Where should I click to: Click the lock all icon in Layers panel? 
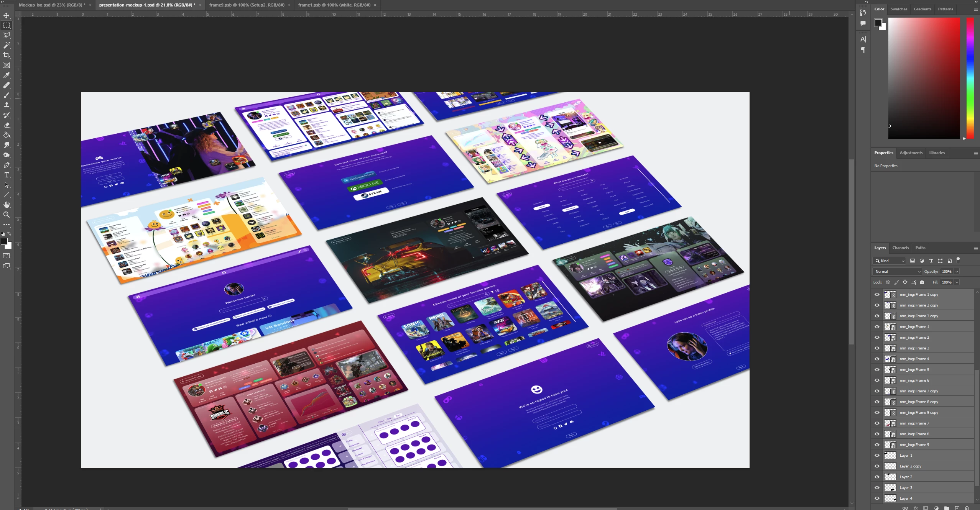pyautogui.click(x=922, y=282)
